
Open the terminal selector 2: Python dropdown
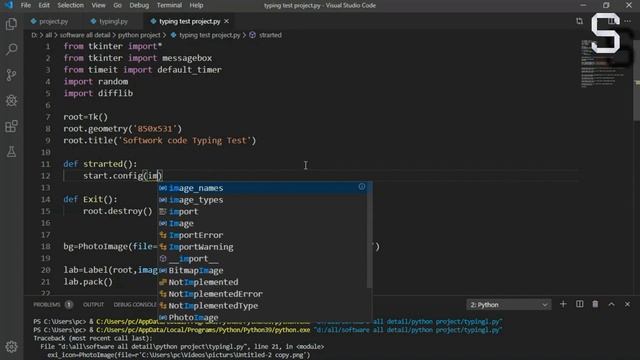[509, 305]
